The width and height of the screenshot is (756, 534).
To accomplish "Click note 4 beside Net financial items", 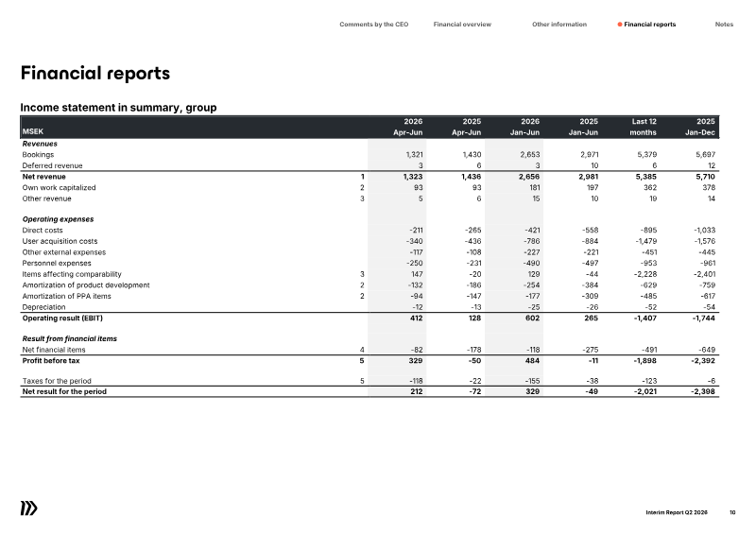I will [x=362, y=350].
